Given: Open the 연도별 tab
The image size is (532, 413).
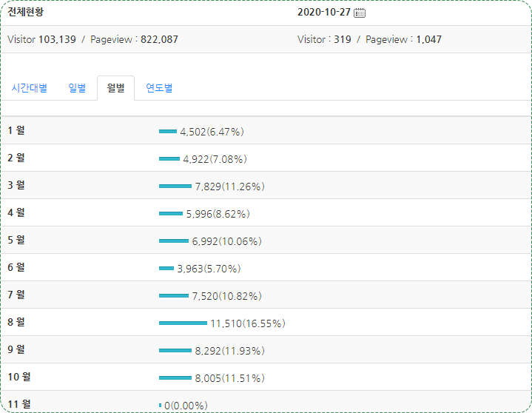Looking at the screenshot, I should (x=159, y=88).
